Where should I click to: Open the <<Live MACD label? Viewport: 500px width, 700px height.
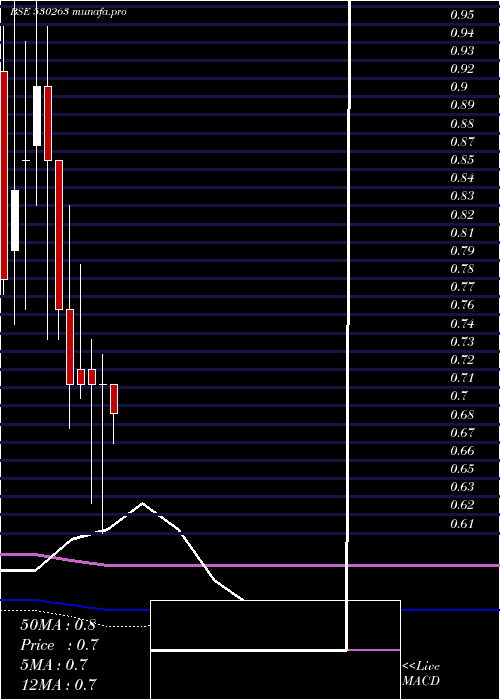tap(421, 674)
